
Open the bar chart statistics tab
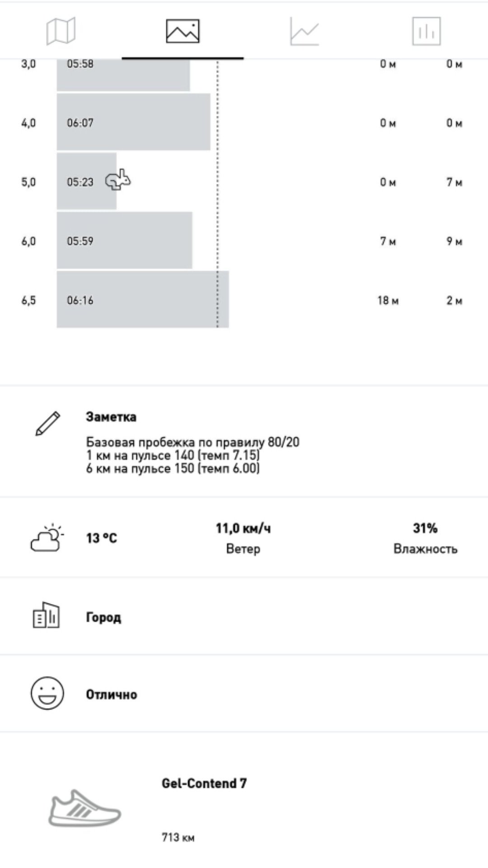tap(426, 31)
